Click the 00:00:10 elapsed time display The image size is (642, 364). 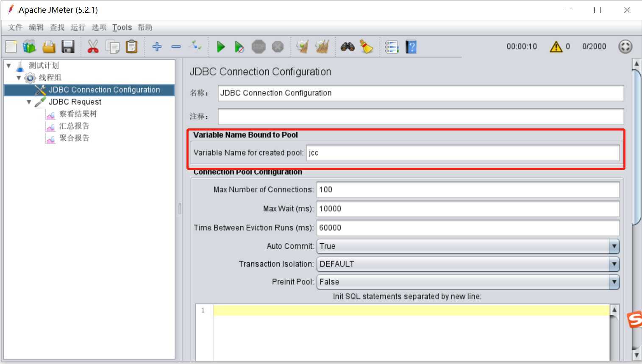pyautogui.click(x=522, y=47)
